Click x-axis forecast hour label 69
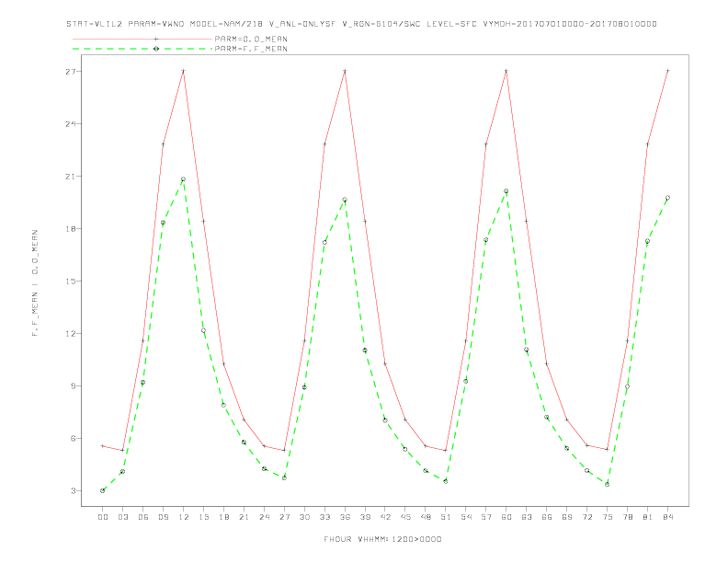 (x=567, y=517)
